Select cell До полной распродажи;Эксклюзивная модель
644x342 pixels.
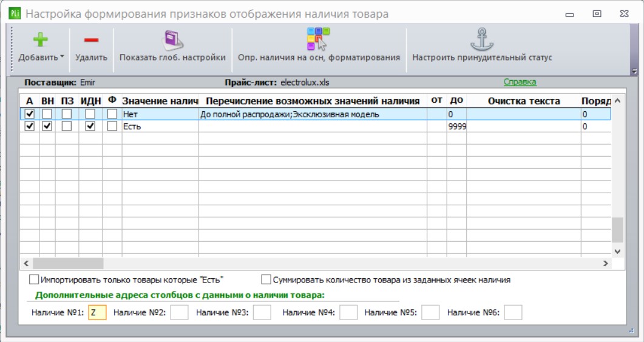point(313,114)
